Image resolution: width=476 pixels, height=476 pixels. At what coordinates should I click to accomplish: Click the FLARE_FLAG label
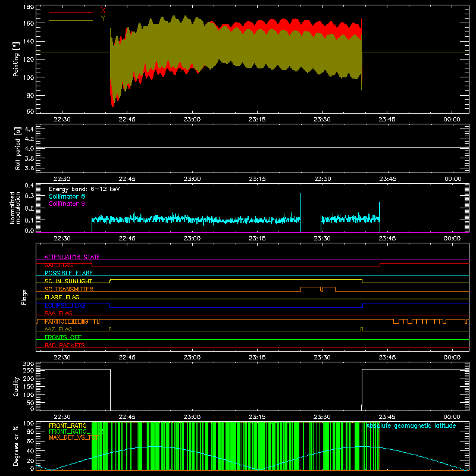pyautogui.click(x=62, y=297)
